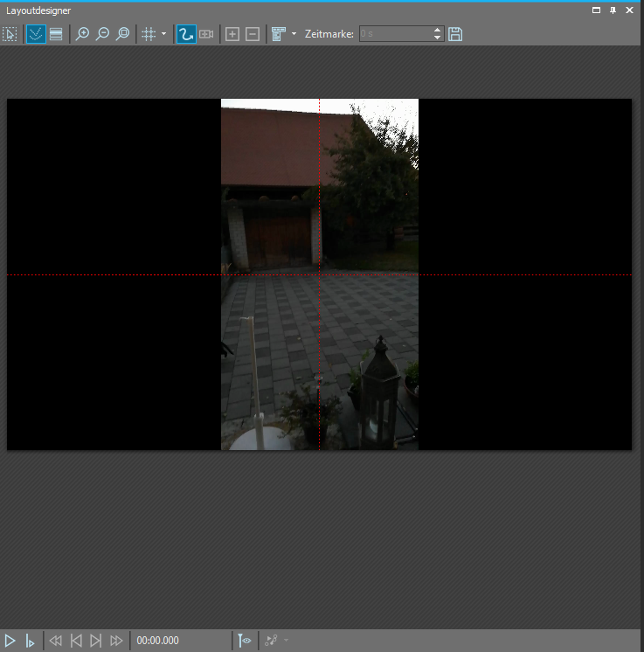Open the alignment options dropdown arrow

[x=294, y=34]
